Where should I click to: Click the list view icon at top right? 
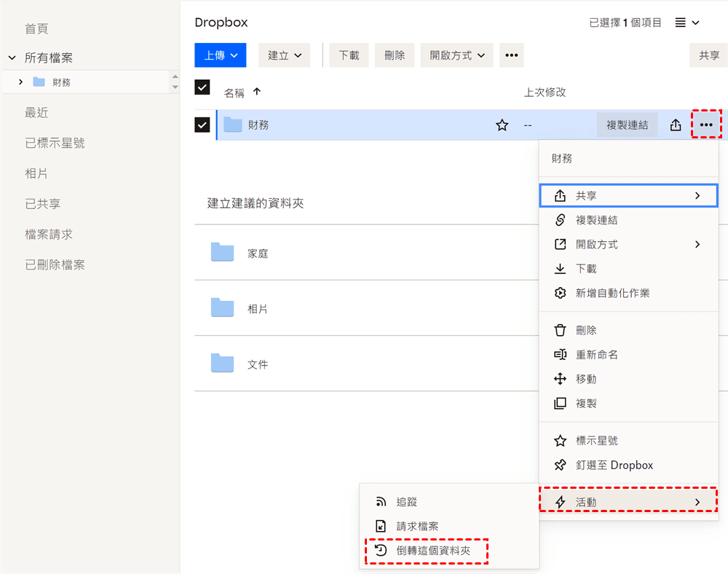(680, 23)
